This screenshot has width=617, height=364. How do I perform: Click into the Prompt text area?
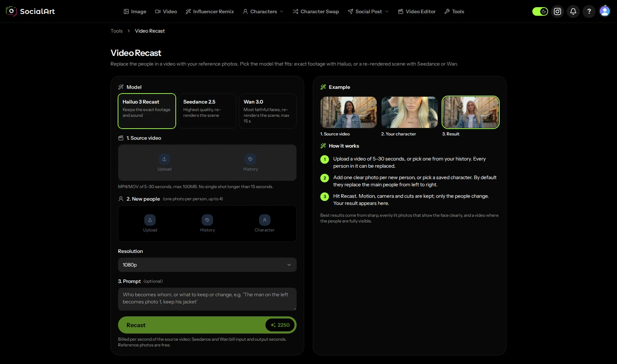coord(207,299)
